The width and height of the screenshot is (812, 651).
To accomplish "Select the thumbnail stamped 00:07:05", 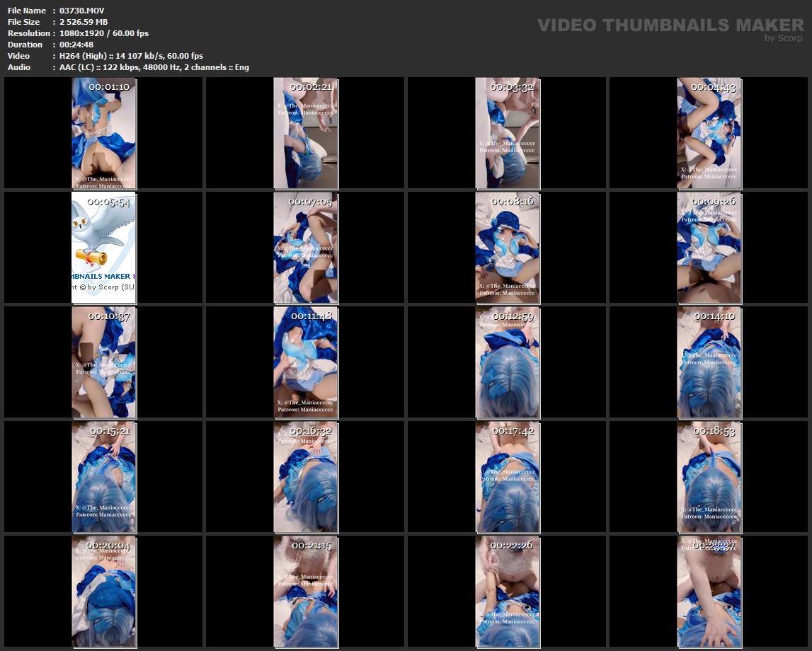I will 305,248.
